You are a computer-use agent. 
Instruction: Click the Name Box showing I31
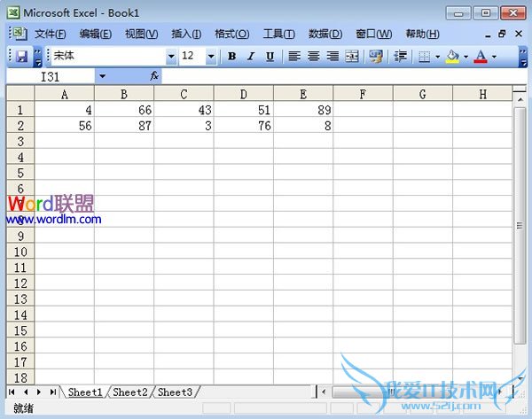click(x=51, y=76)
